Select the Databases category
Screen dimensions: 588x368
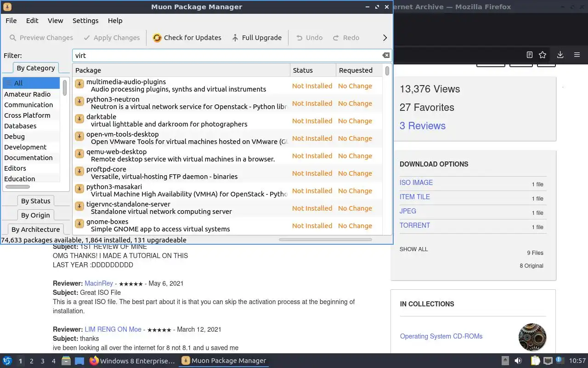[x=31, y=126]
